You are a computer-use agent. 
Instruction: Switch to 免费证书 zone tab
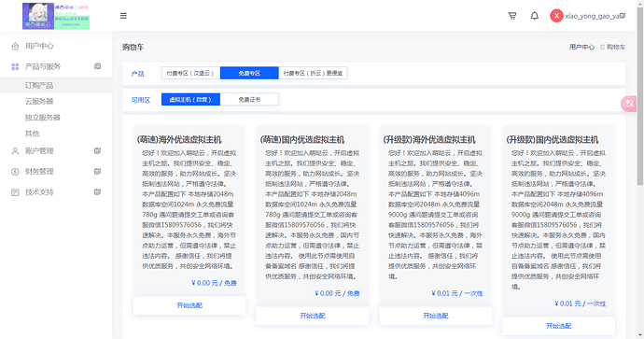pyautogui.click(x=249, y=99)
